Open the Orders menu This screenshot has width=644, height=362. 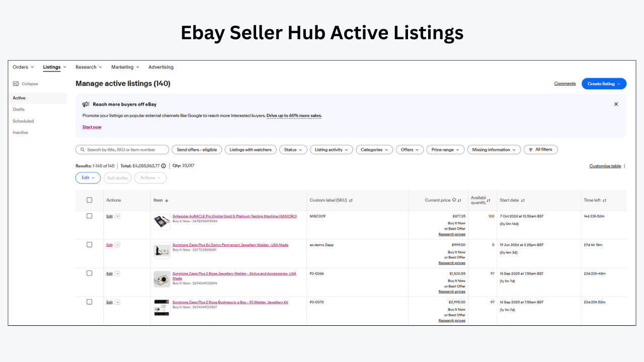(x=23, y=67)
